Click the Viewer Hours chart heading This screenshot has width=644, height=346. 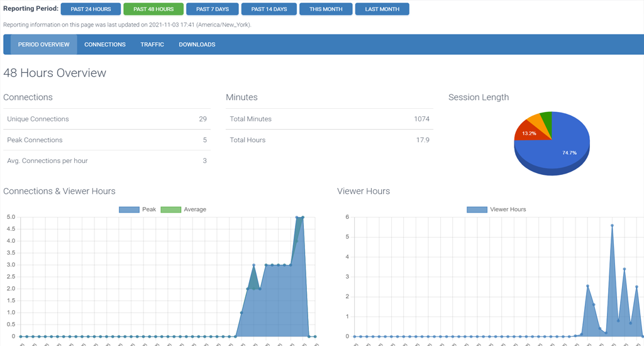point(364,191)
